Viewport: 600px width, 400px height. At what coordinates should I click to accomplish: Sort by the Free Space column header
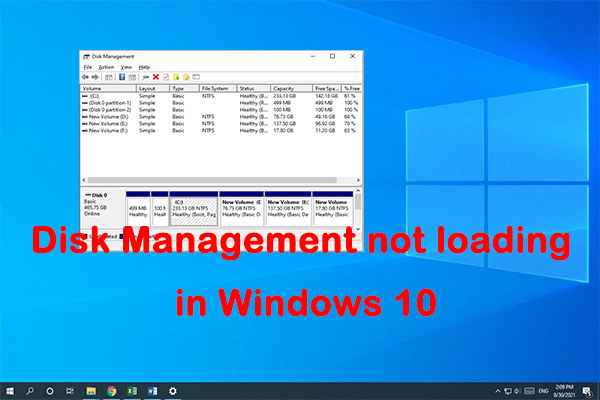tap(326, 88)
